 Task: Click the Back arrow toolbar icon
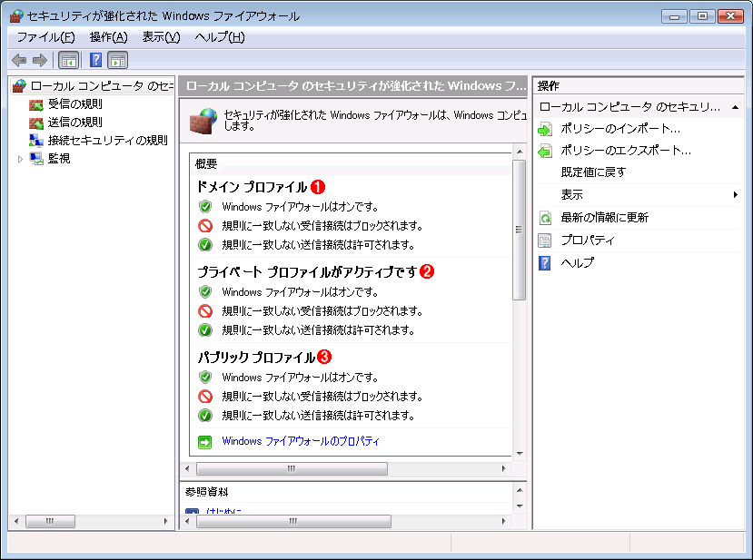click(x=19, y=61)
